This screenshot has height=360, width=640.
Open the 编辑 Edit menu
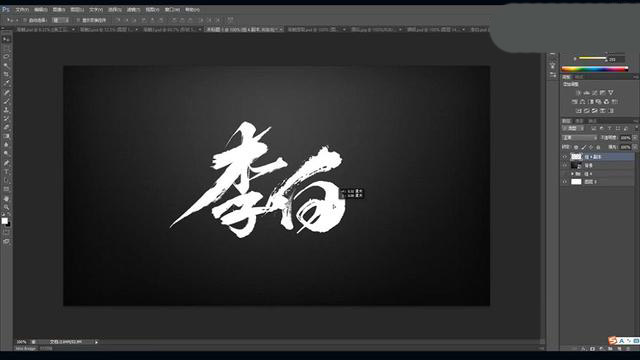pos(40,9)
